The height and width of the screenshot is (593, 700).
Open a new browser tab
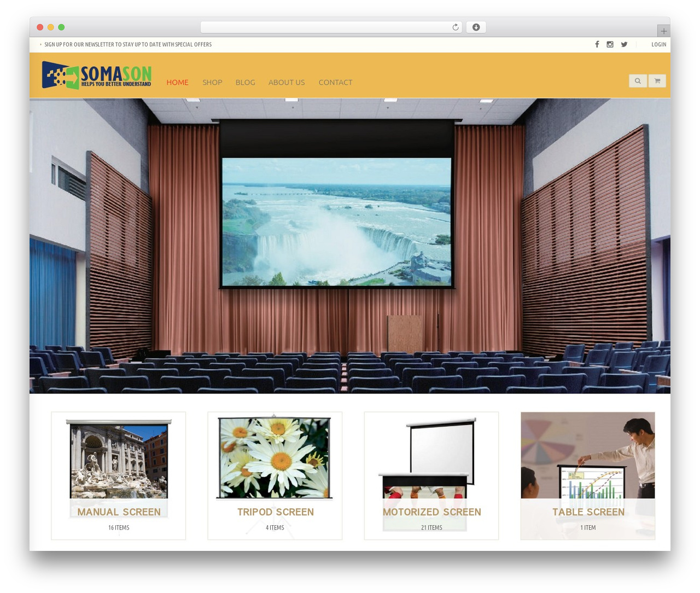(663, 31)
